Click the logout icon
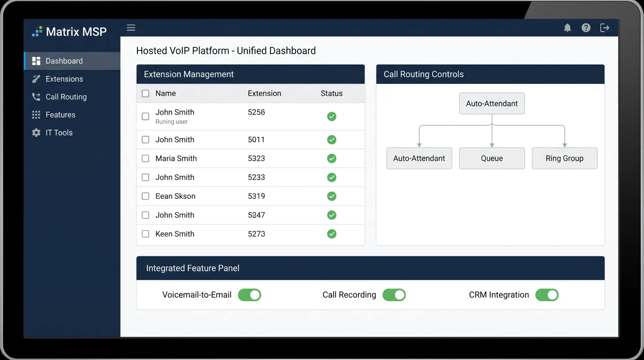Image resolution: width=644 pixels, height=360 pixels. pyautogui.click(x=604, y=28)
